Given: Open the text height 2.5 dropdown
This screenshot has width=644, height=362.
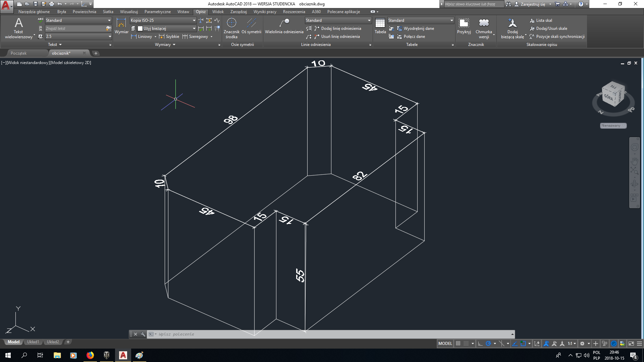Looking at the screenshot, I should pyautogui.click(x=110, y=37).
